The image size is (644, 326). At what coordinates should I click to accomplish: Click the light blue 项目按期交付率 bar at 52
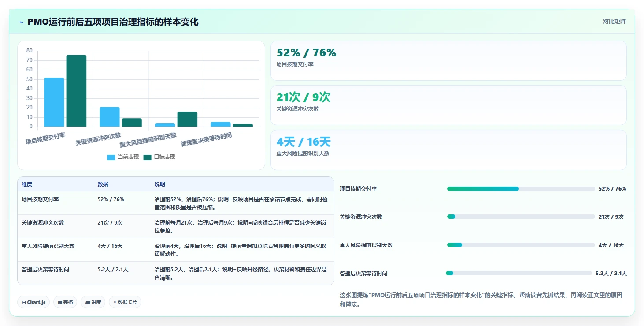tap(54, 102)
